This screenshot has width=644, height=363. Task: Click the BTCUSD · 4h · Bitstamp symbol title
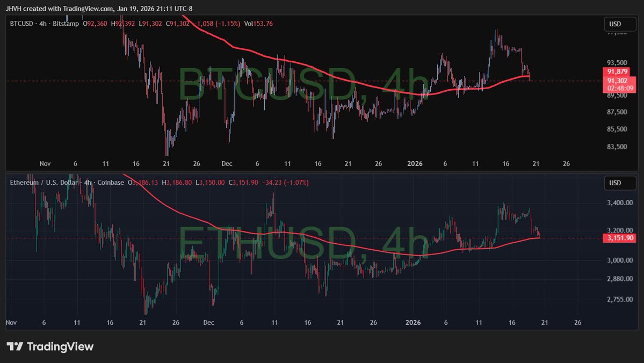pos(45,24)
